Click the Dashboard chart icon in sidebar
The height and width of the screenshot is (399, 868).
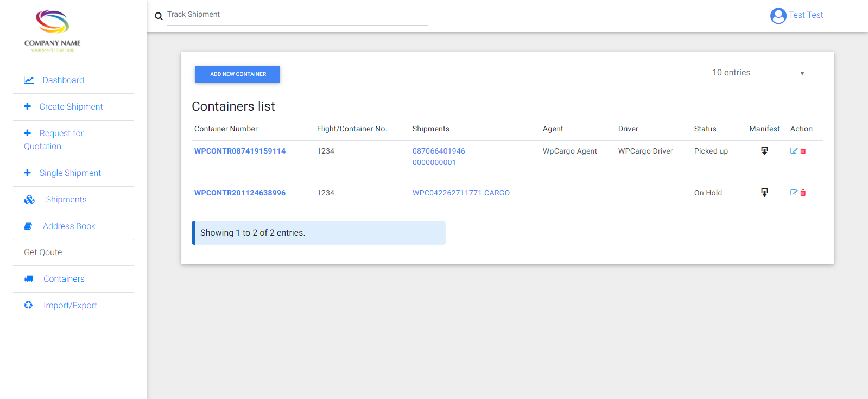pos(29,80)
